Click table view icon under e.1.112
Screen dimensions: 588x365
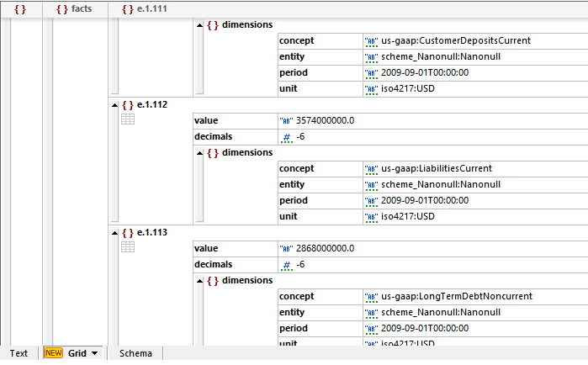128,120
